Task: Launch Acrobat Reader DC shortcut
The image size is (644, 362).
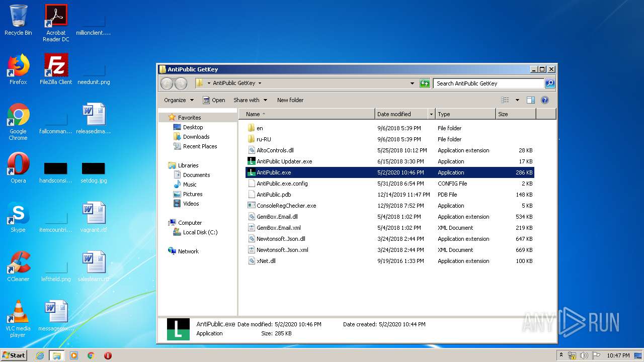Action: coord(56,23)
